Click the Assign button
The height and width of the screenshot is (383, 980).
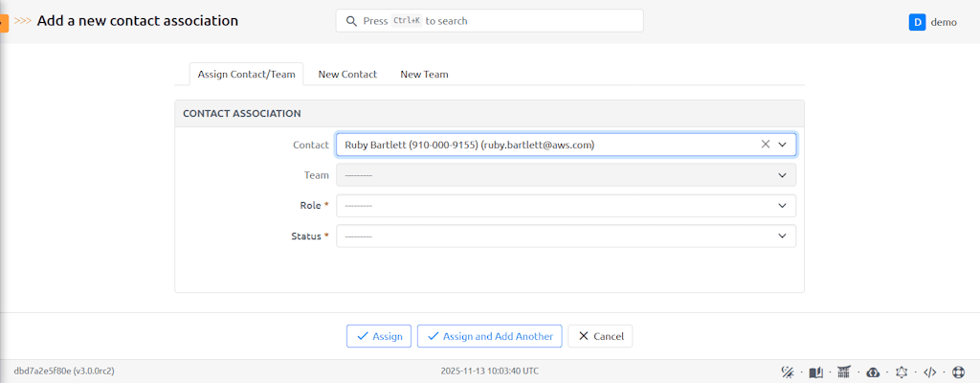(x=379, y=336)
